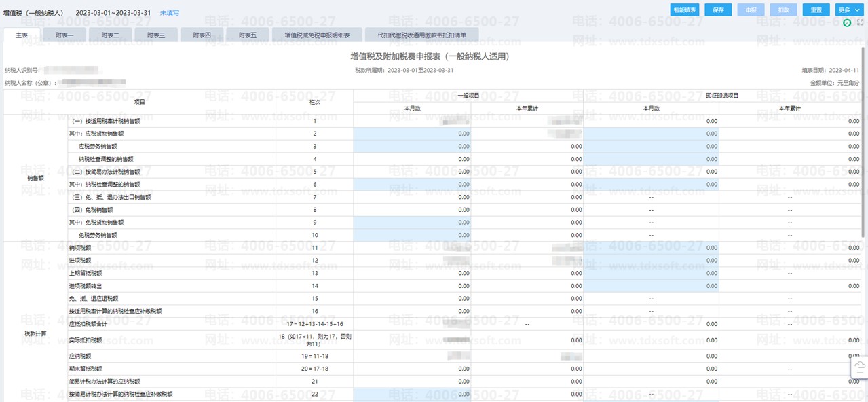The height and width of the screenshot is (402, 868).
Task: Click the 未填写 status link
Action: [170, 13]
